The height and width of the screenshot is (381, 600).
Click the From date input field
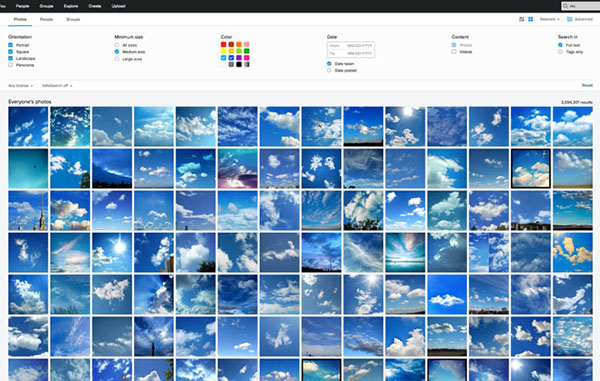[351, 46]
